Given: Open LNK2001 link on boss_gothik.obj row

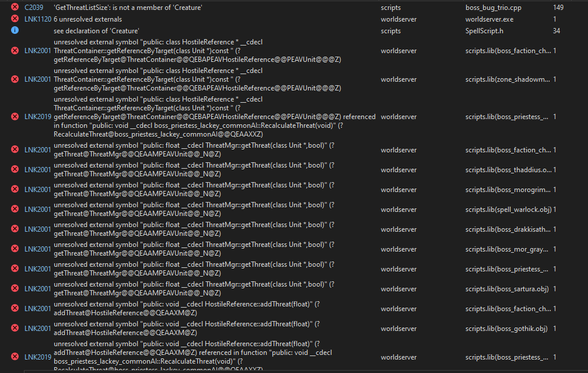Looking at the screenshot, I should [38, 328].
